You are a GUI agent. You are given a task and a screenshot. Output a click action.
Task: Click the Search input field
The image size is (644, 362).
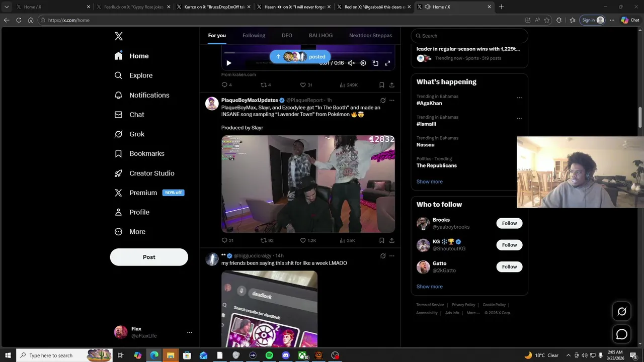(469, 36)
